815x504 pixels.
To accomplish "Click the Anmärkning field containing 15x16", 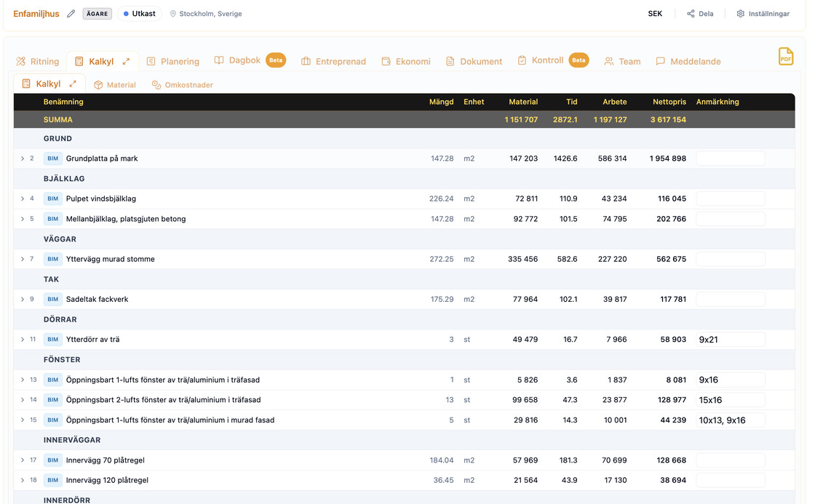I will coord(731,399).
